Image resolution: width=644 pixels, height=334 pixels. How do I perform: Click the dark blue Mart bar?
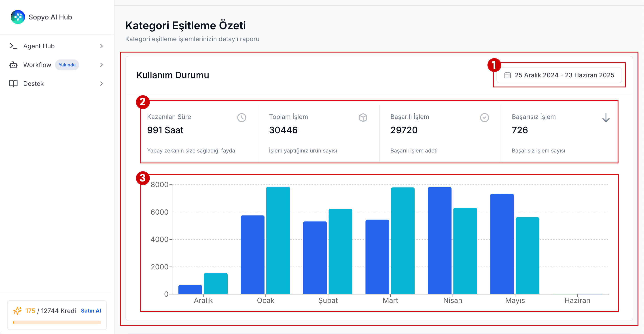377,257
